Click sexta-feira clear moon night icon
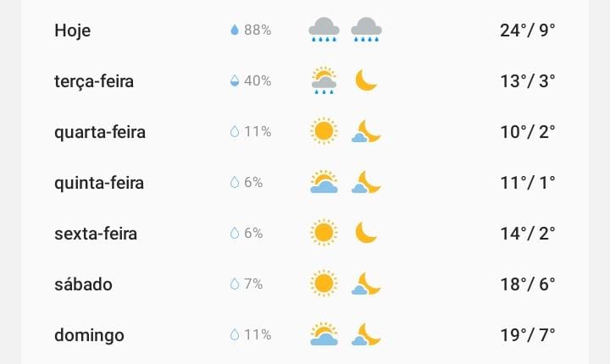 point(366,233)
